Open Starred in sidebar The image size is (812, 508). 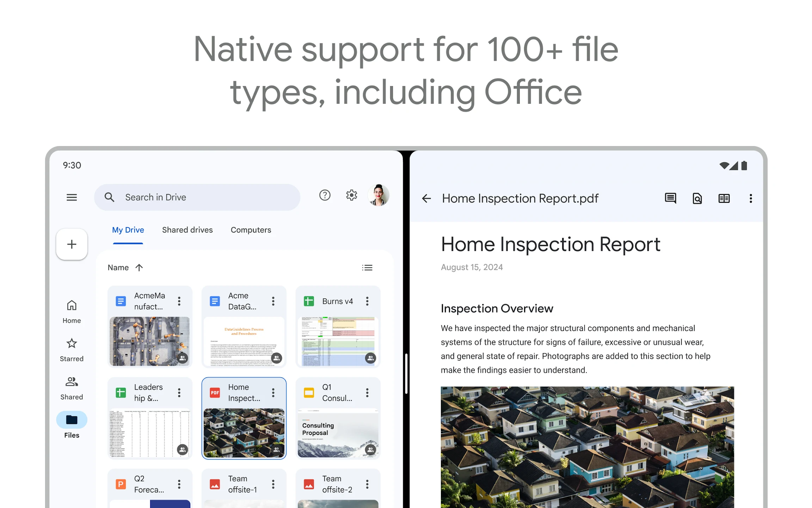pyautogui.click(x=72, y=350)
